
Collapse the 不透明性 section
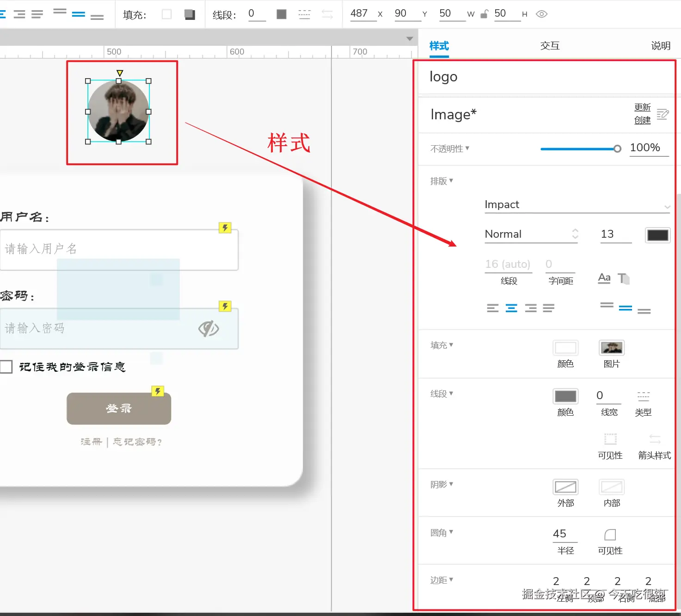pos(449,148)
